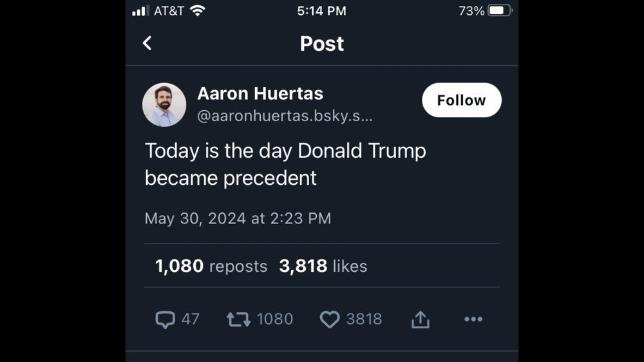Open the three-dot more options menu
The image size is (644, 362).
click(x=473, y=319)
